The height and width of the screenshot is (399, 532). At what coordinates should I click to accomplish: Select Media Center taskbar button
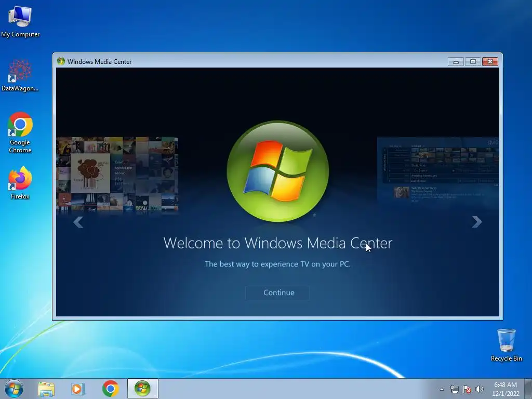(142, 389)
